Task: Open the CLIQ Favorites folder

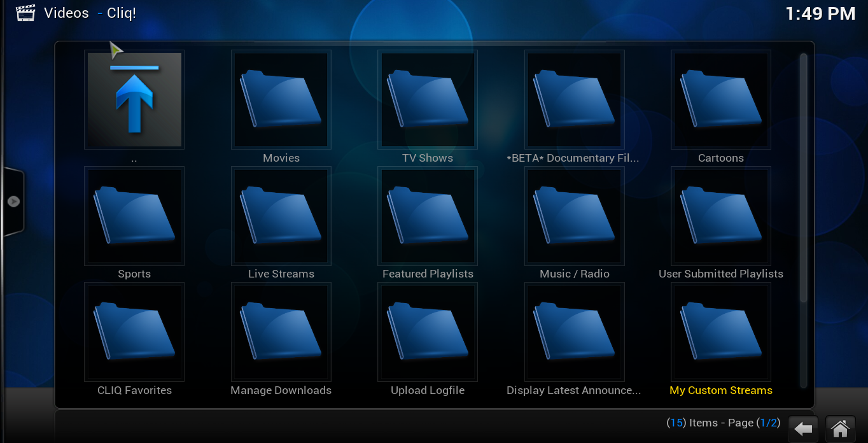Action: click(x=134, y=332)
